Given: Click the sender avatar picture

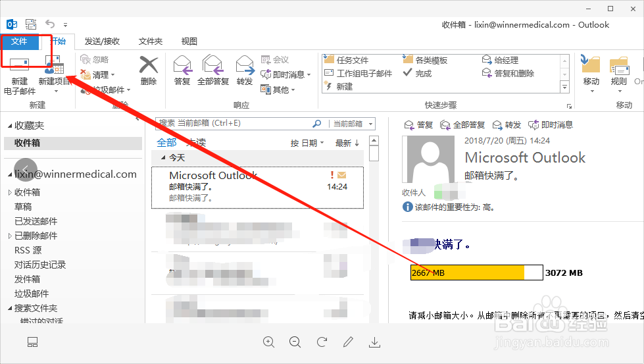Looking at the screenshot, I should (428, 159).
